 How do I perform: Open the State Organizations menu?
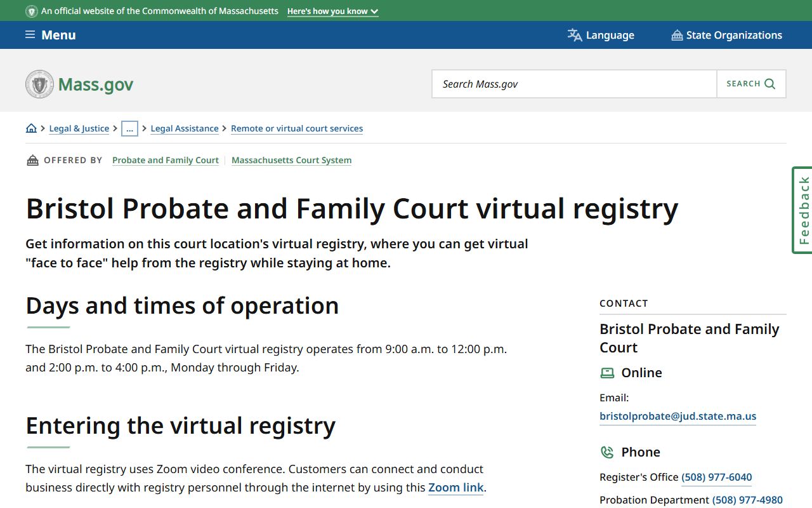pyautogui.click(x=727, y=35)
